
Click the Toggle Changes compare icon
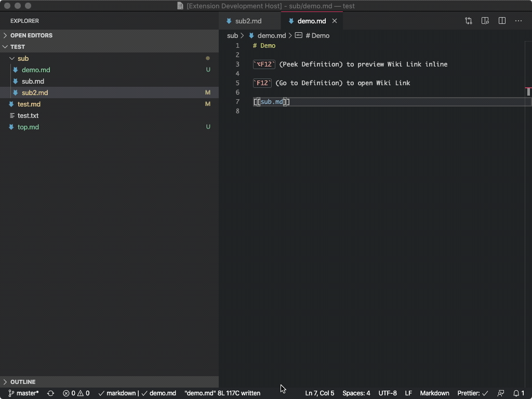pyautogui.click(x=468, y=21)
